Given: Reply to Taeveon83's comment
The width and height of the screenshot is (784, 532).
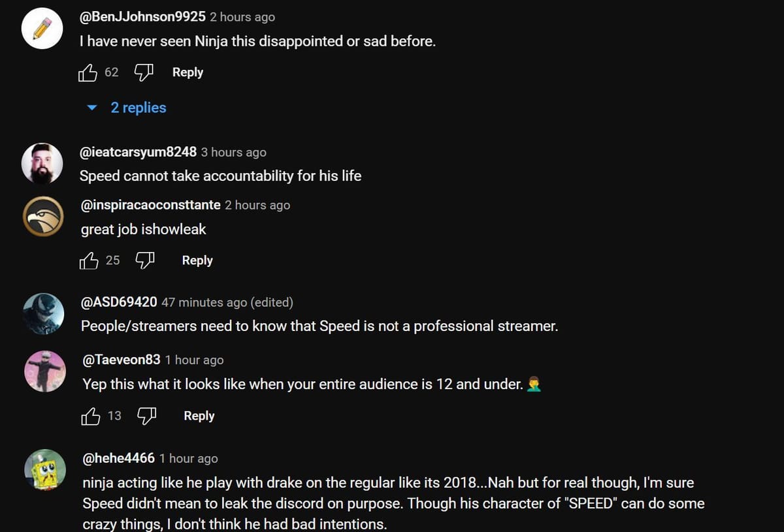Looking at the screenshot, I should pos(199,415).
